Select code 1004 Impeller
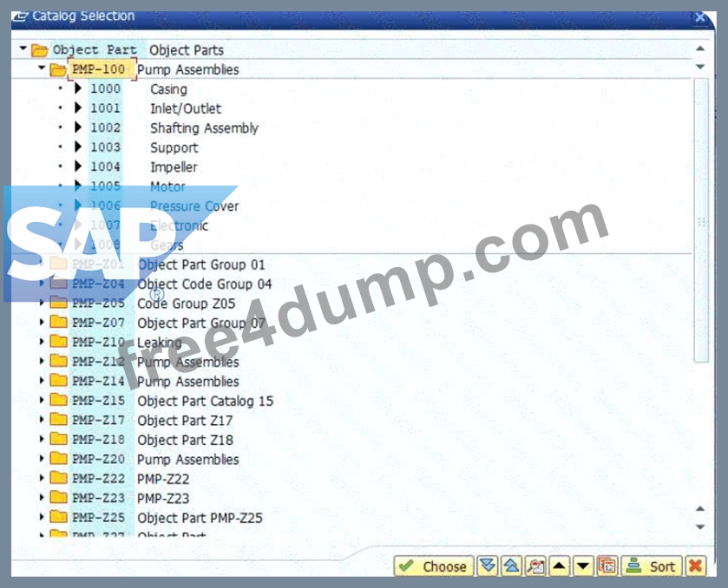The image size is (728, 588). tap(143, 167)
